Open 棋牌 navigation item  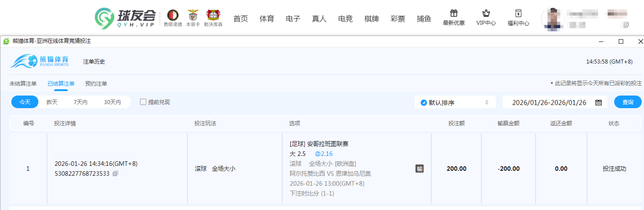tap(372, 19)
